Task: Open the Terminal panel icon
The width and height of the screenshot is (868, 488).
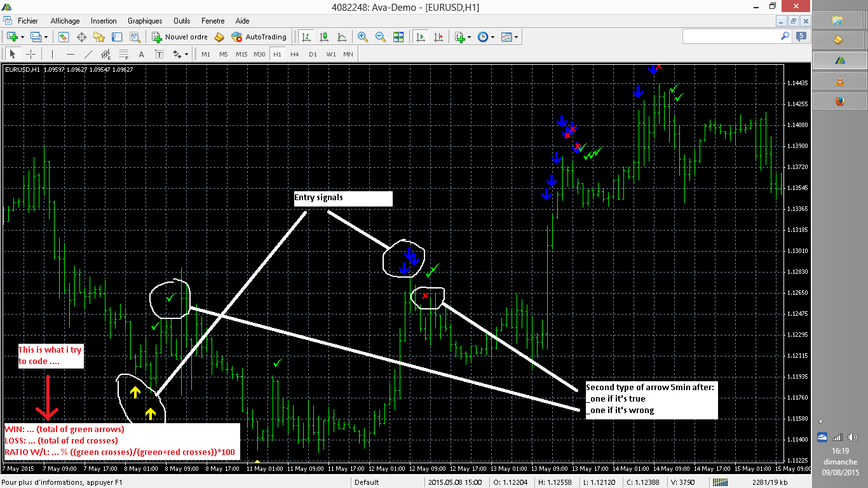Action: tap(117, 37)
